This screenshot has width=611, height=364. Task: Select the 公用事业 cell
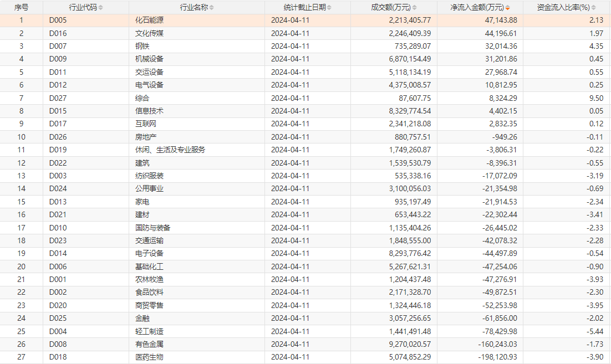[149, 189]
